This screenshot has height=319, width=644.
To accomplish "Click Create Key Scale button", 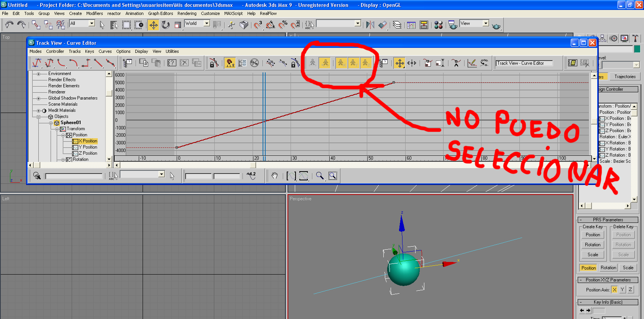I will click(593, 255).
